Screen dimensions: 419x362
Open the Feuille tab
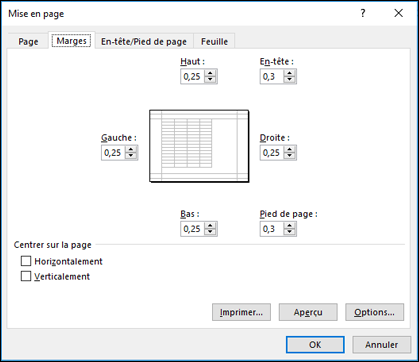coord(214,42)
